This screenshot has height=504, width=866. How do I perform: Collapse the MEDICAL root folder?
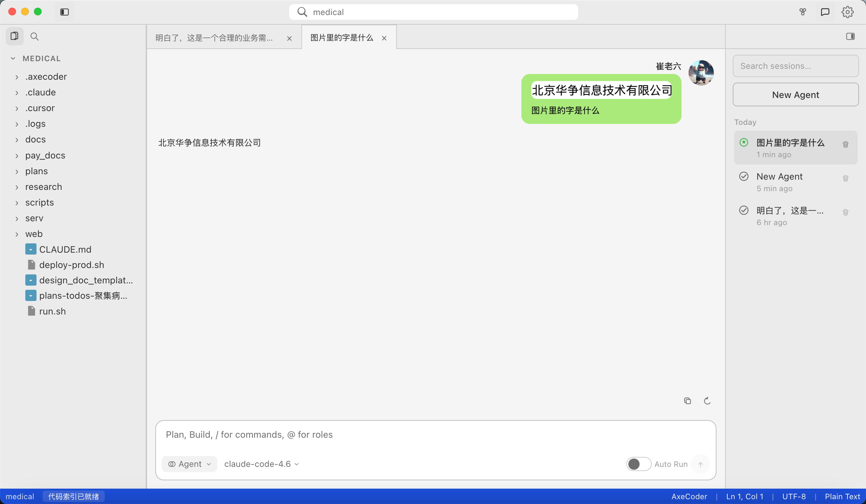click(13, 58)
